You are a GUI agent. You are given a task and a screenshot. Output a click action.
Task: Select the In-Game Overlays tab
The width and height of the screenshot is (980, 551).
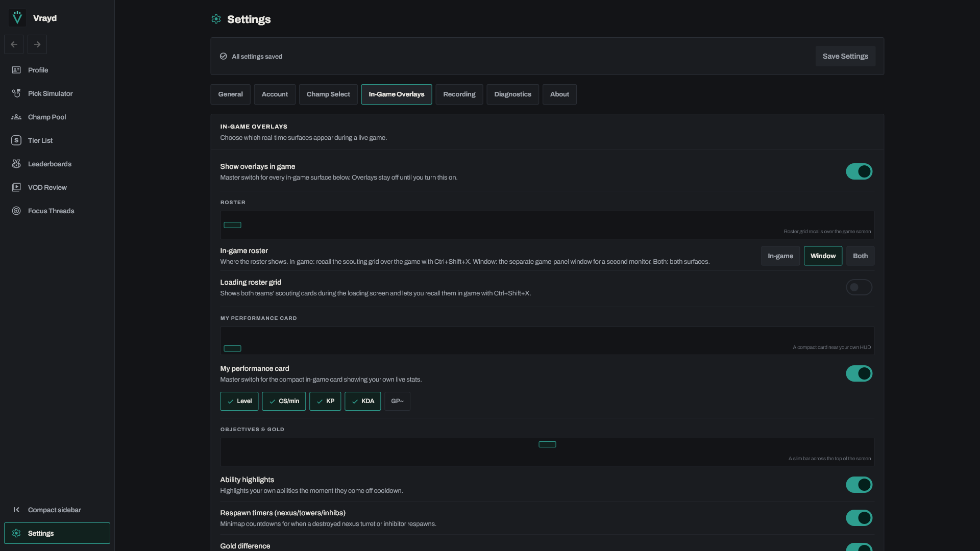[x=397, y=94]
